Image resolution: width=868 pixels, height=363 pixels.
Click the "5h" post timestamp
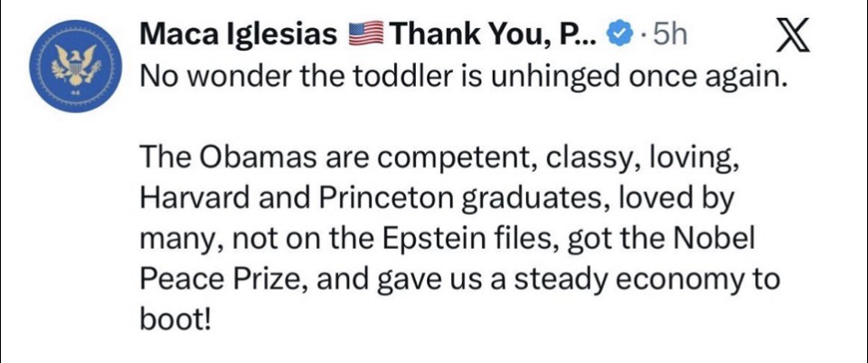pos(670,36)
